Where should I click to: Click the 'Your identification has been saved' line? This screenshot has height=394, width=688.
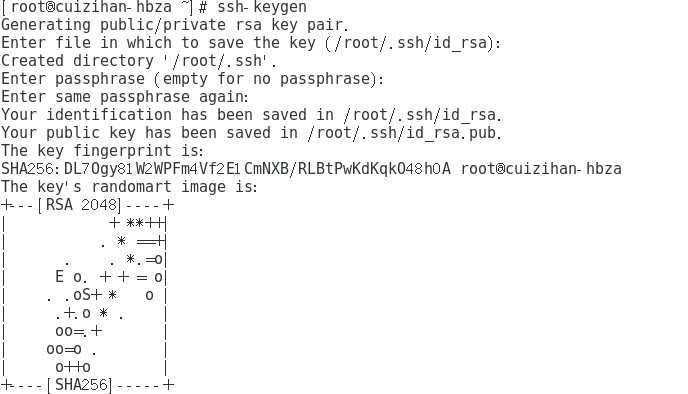click(x=251, y=115)
